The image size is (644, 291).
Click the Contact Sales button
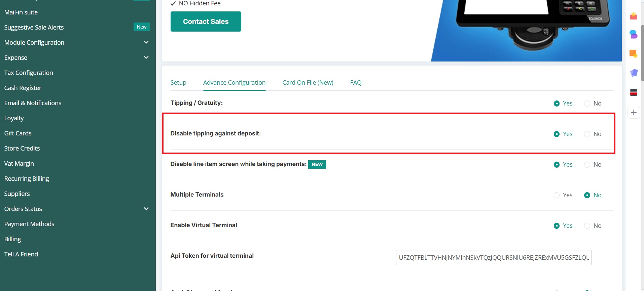(206, 22)
